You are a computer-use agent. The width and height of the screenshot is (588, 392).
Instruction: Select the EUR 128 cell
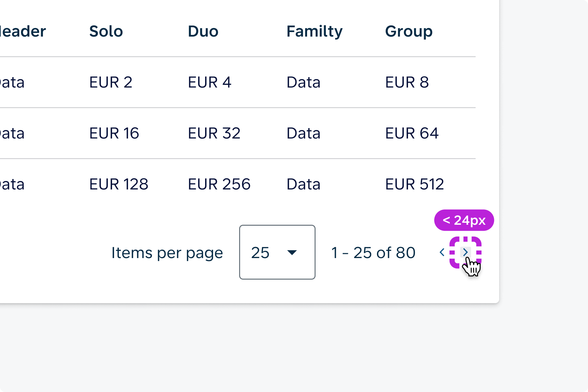[x=119, y=184]
